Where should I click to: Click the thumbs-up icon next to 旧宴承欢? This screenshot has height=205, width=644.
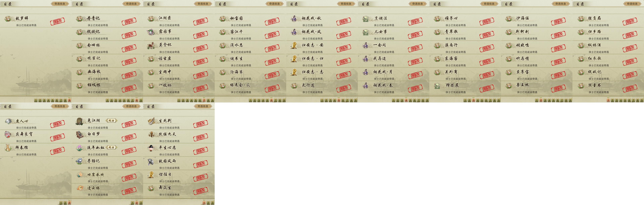pos(79,175)
